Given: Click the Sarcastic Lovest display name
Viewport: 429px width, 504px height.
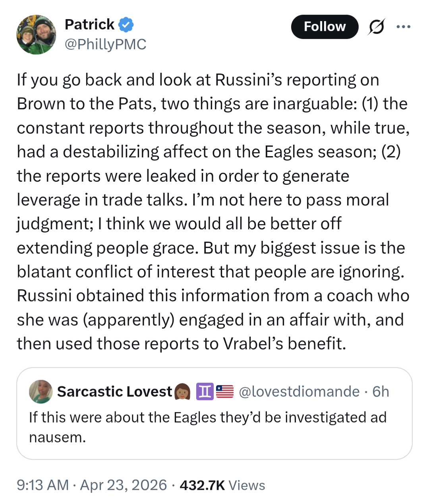Looking at the screenshot, I should [114, 392].
